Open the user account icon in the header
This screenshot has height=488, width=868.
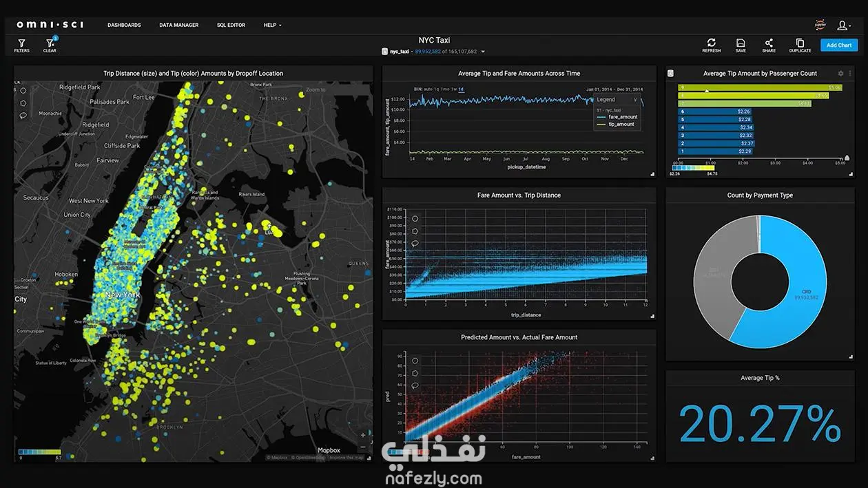coord(843,25)
